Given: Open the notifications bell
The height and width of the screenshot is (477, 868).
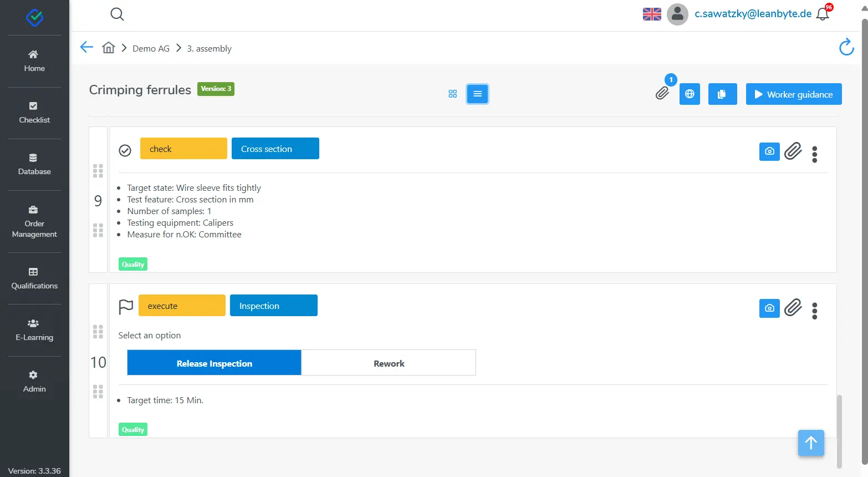Looking at the screenshot, I should pyautogui.click(x=823, y=14).
